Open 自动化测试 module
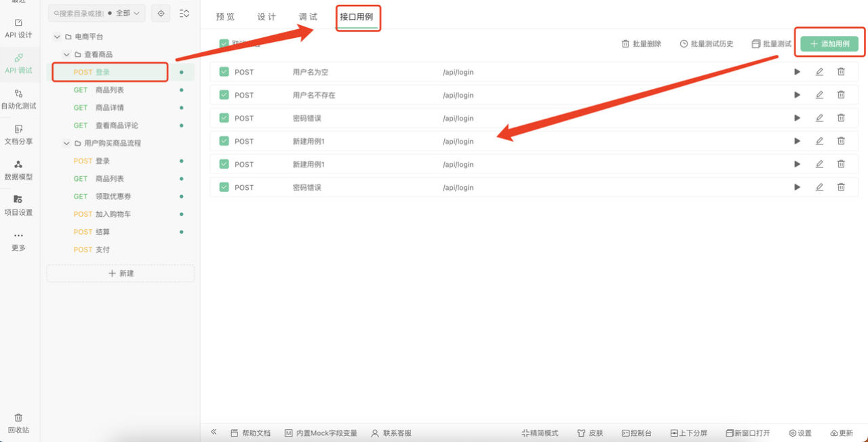868x442 pixels. click(18, 99)
